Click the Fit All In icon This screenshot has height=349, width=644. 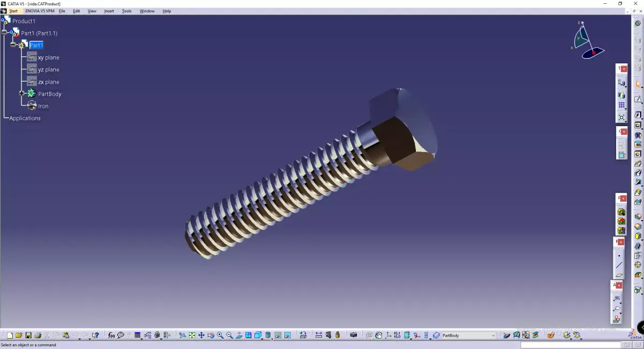coord(192,335)
